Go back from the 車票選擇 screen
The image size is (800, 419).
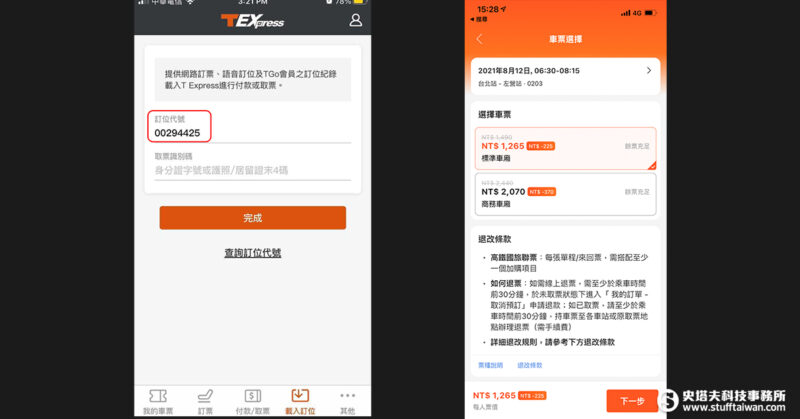(480, 39)
